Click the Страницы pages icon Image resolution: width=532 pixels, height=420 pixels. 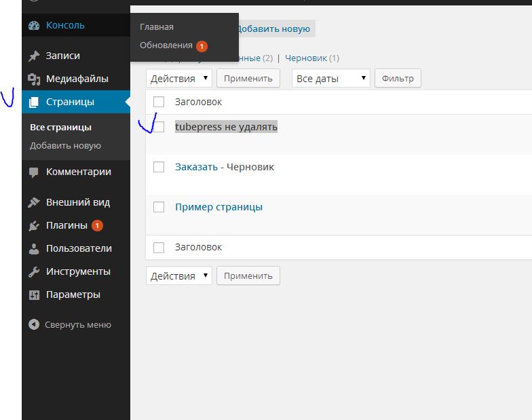coord(34,102)
